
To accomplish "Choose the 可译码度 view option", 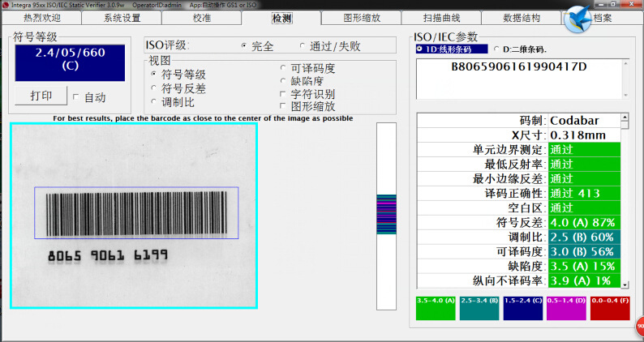I will point(283,68).
